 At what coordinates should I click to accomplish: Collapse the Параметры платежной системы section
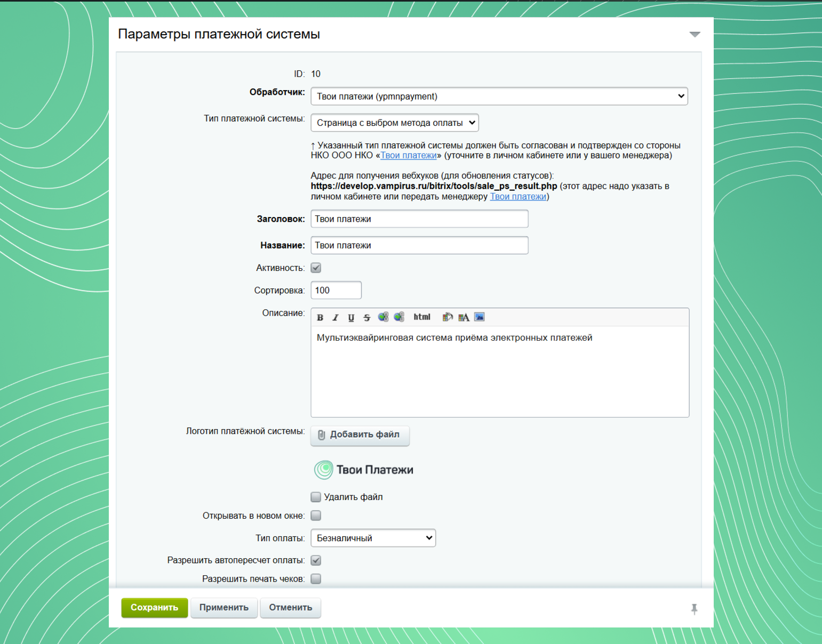[695, 34]
